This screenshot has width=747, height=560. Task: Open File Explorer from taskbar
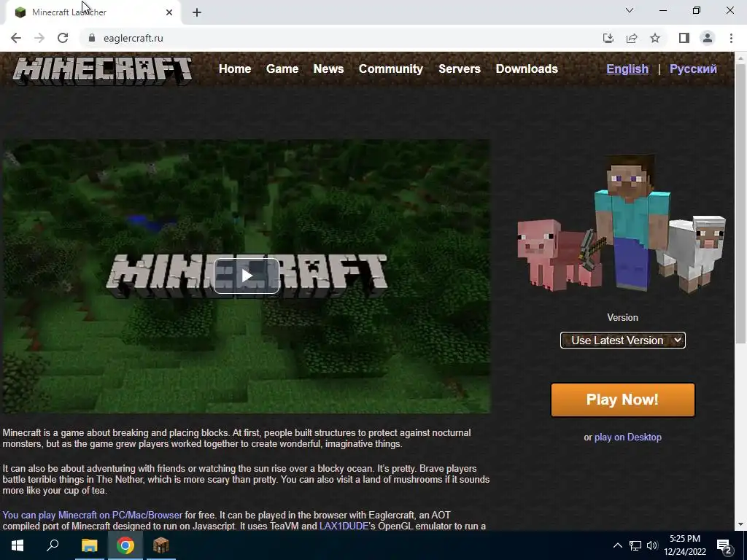pyautogui.click(x=89, y=545)
